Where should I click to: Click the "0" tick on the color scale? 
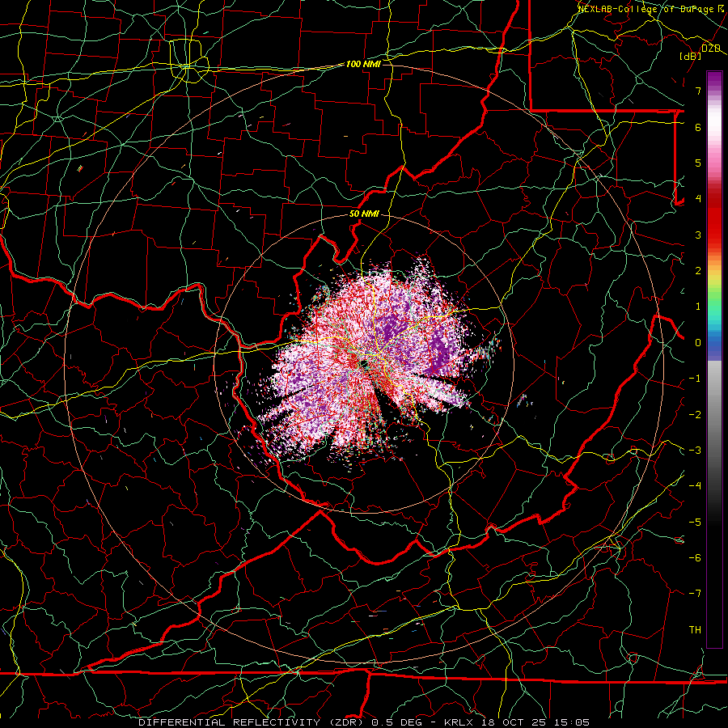[x=698, y=343]
